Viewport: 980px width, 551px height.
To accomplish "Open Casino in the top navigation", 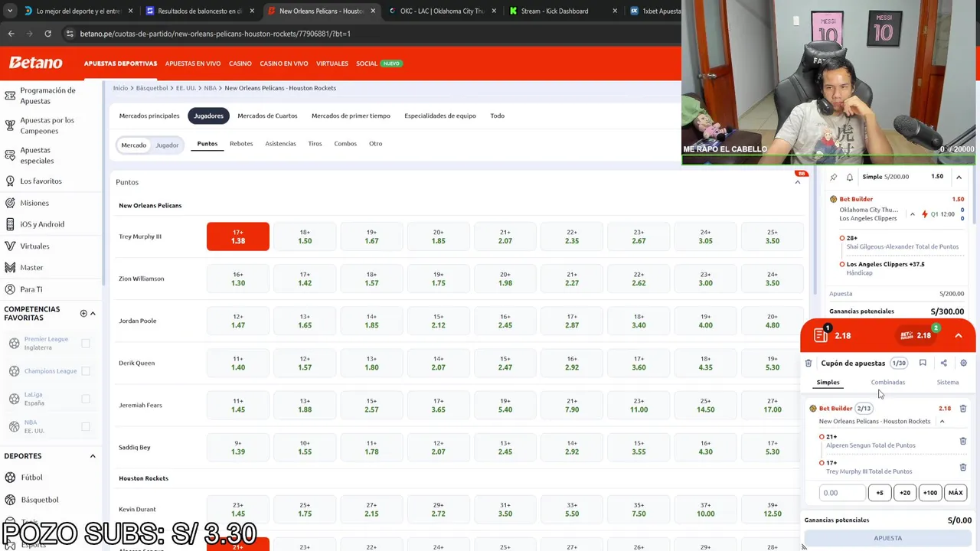I will click(240, 64).
